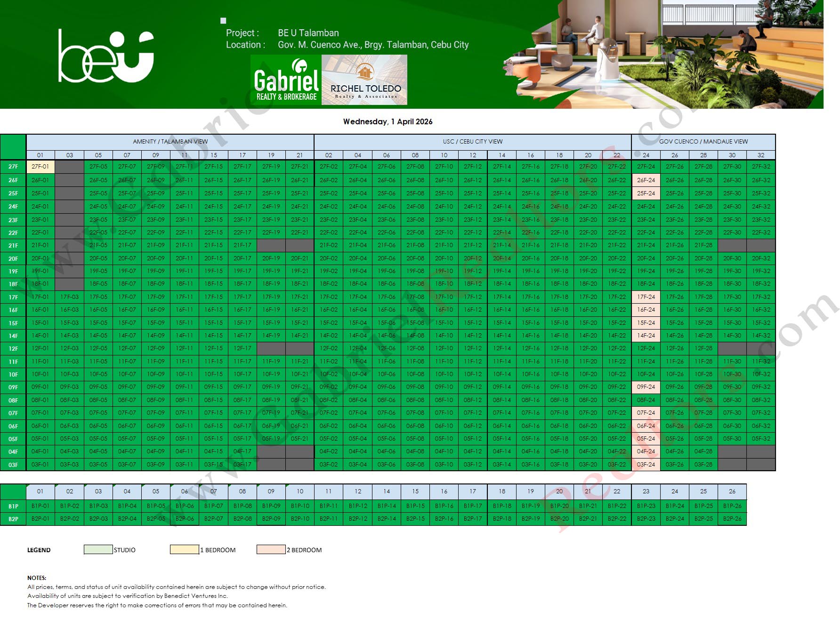Select the Gabriel Realty & Brokerage logo
The image size is (840, 620).
click(285, 80)
